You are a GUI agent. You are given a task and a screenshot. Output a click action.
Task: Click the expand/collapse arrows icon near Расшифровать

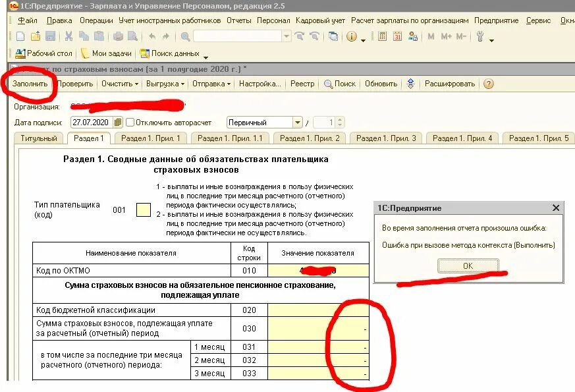(x=411, y=84)
